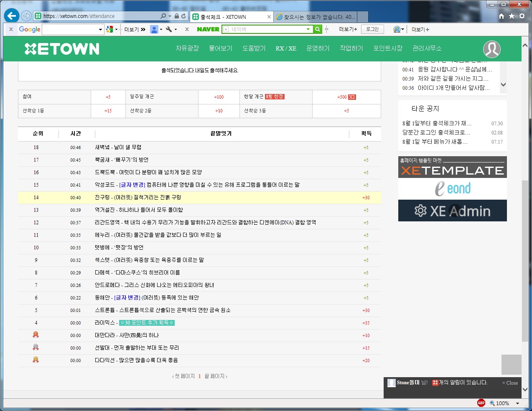532x411 pixels.
Task: Switch to the 출석체크 - XETOWN tab
Action: pyautogui.click(x=232, y=17)
